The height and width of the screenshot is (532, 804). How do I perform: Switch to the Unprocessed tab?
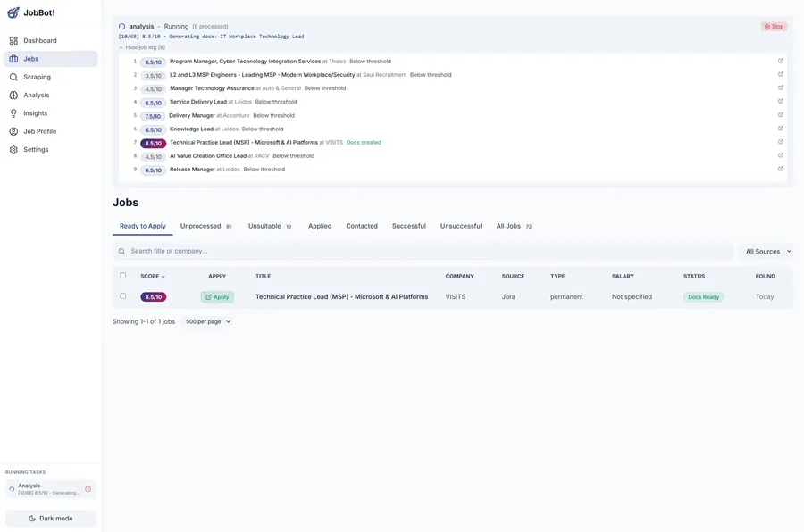(205, 226)
